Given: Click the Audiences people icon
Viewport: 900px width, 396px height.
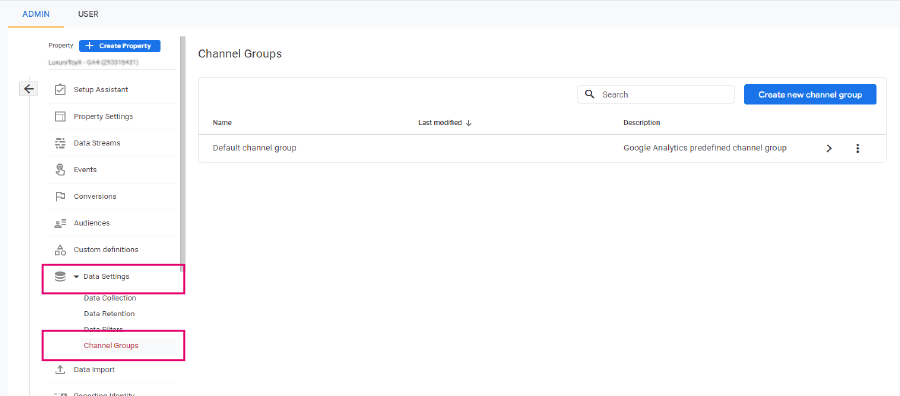Looking at the screenshot, I should point(60,223).
